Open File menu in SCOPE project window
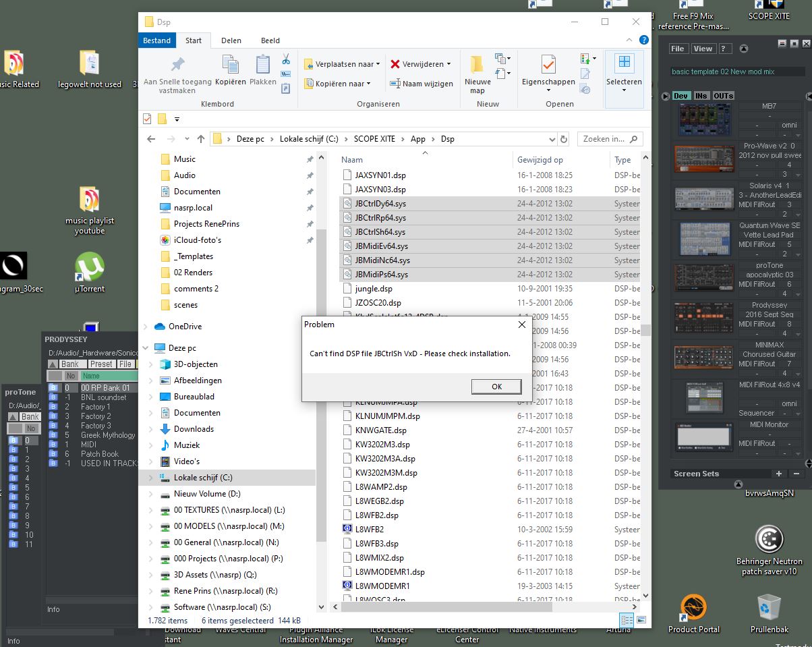 click(677, 49)
